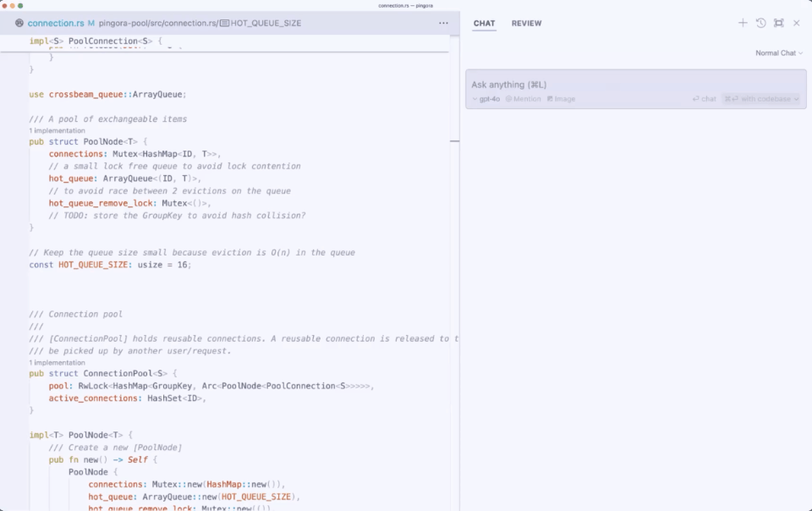Viewport: 812px width, 511px height.
Task: Maximize the chat panel to fullscreen
Action: 778,24
